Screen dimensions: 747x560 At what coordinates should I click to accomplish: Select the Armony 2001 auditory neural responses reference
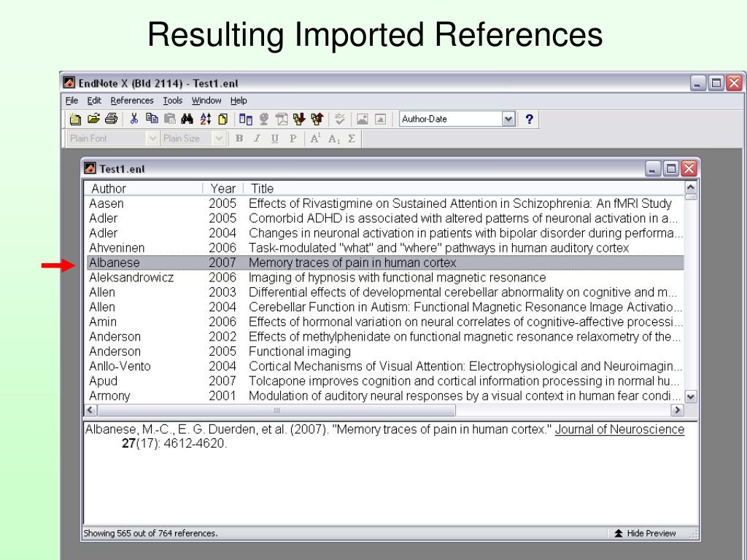(385, 396)
